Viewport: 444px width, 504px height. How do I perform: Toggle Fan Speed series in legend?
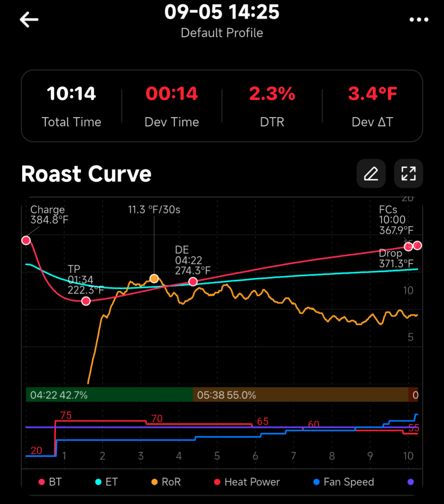[344, 482]
